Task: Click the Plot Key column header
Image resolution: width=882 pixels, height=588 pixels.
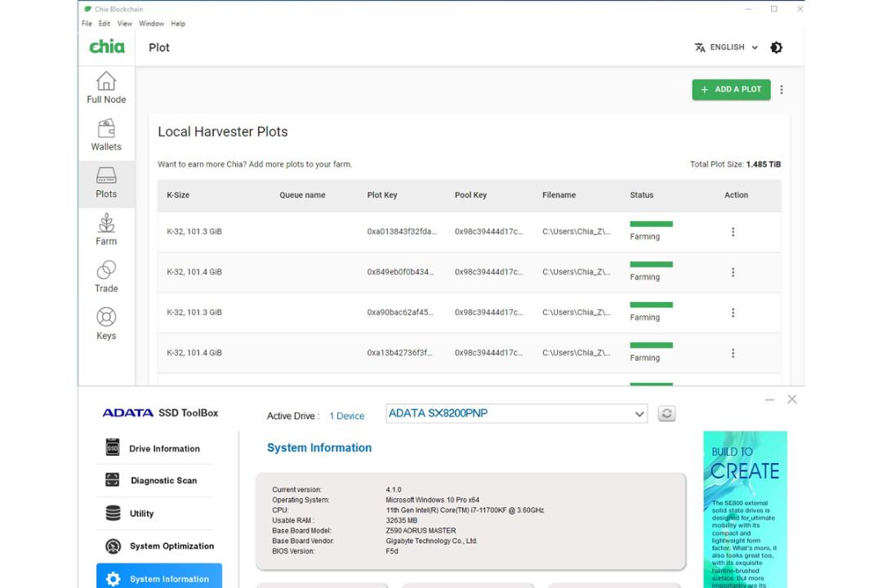Action: [x=382, y=194]
